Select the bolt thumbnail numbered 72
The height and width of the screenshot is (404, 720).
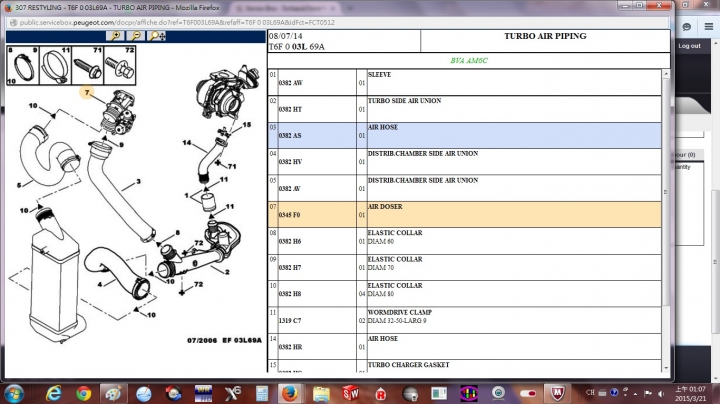click(x=120, y=65)
